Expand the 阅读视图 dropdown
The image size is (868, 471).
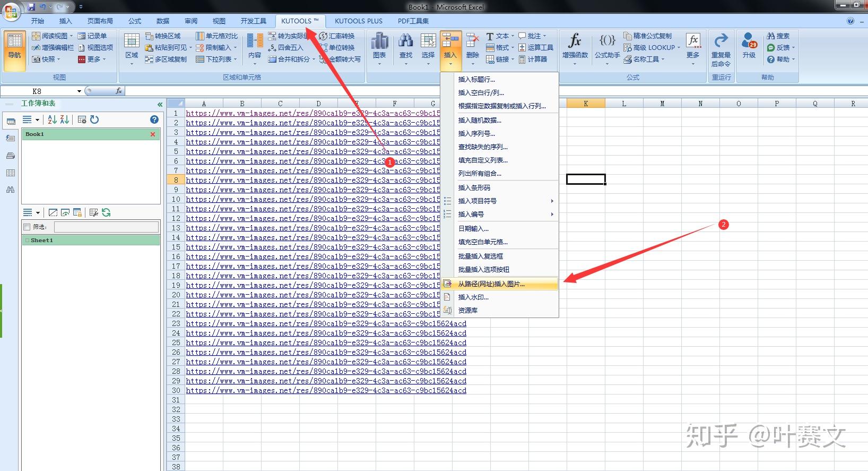[72, 36]
